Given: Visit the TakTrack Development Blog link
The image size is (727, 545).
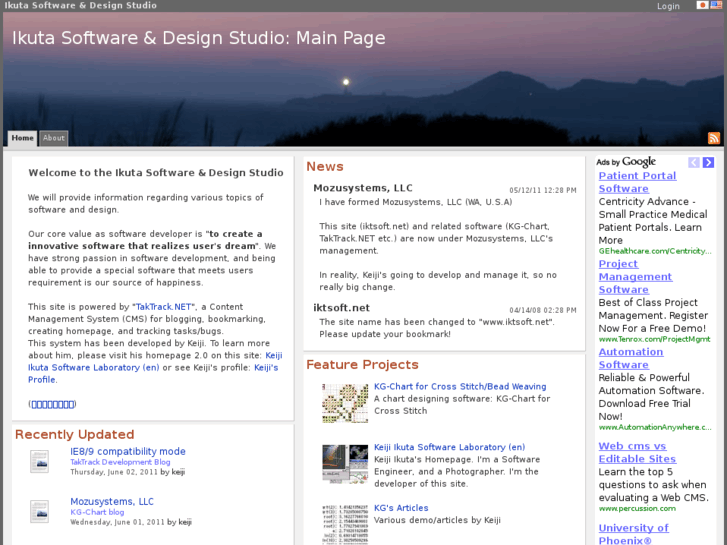Looking at the screenshot, I should click(x=120, y=462).
